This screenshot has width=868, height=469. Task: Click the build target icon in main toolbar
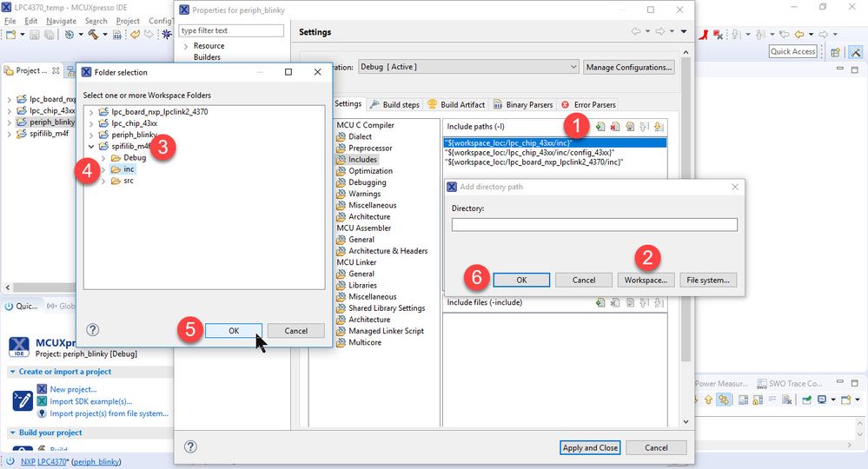tap(70, 34)
